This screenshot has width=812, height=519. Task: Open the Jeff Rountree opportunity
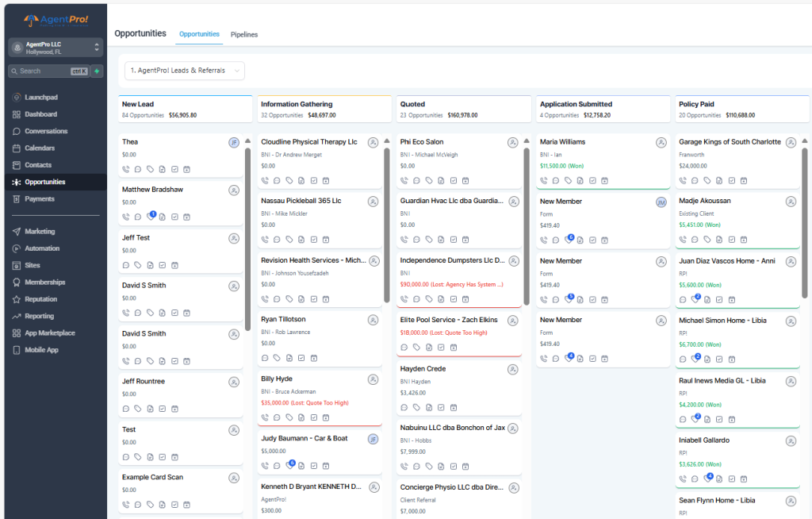181,395
